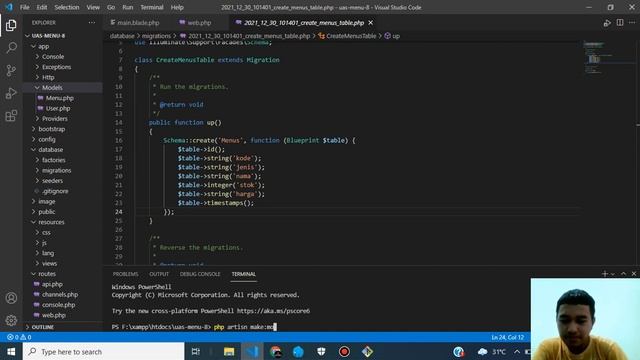Click the errors and warnings status indicator
Image resolution: width=640 pixels, height=360 pixels.
19,337
